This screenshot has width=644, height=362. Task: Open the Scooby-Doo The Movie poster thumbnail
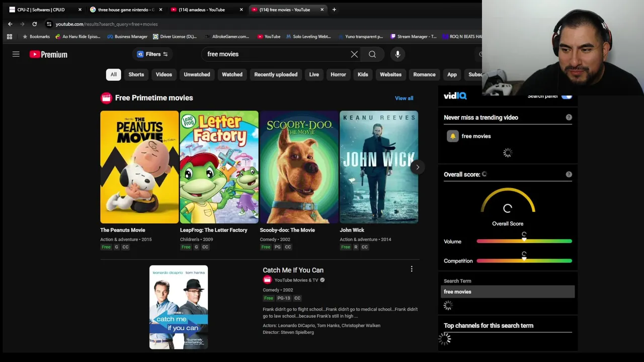[299, 167]
